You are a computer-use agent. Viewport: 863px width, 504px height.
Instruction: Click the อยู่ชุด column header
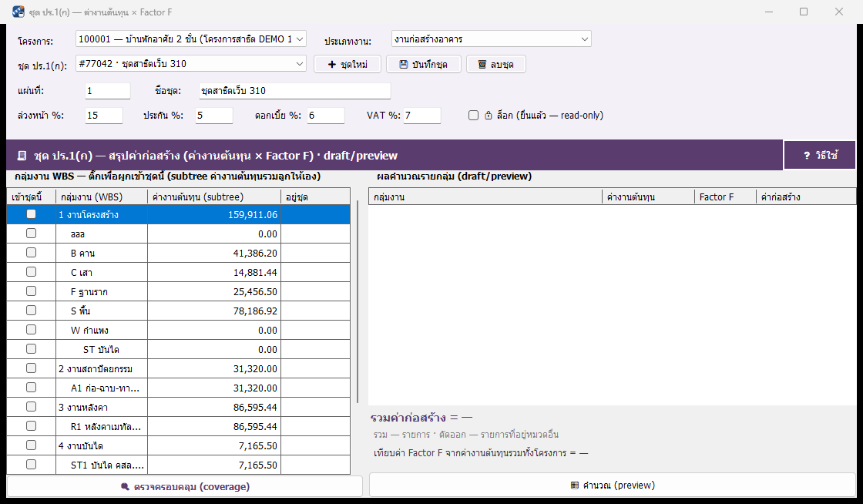coord(315,197)
